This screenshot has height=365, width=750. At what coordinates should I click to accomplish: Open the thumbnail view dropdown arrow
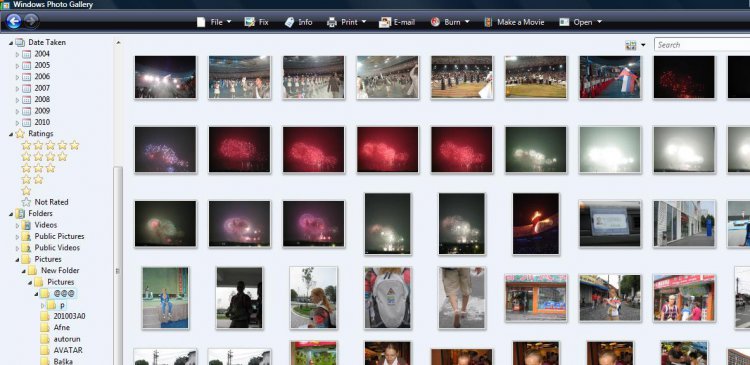pyautogui.click(x=643, y=45)
